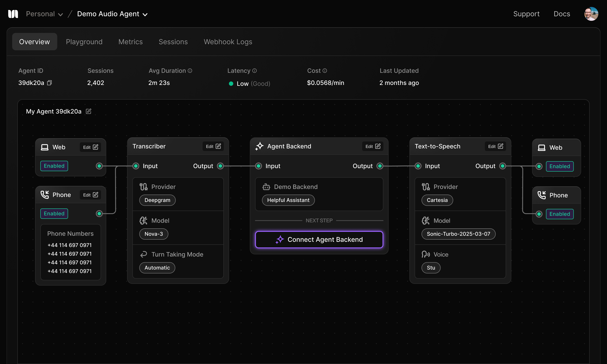Click the Voice icon above Stu
Screen dimensions: 607x364
pyautogui.click(x=426, y=254)
